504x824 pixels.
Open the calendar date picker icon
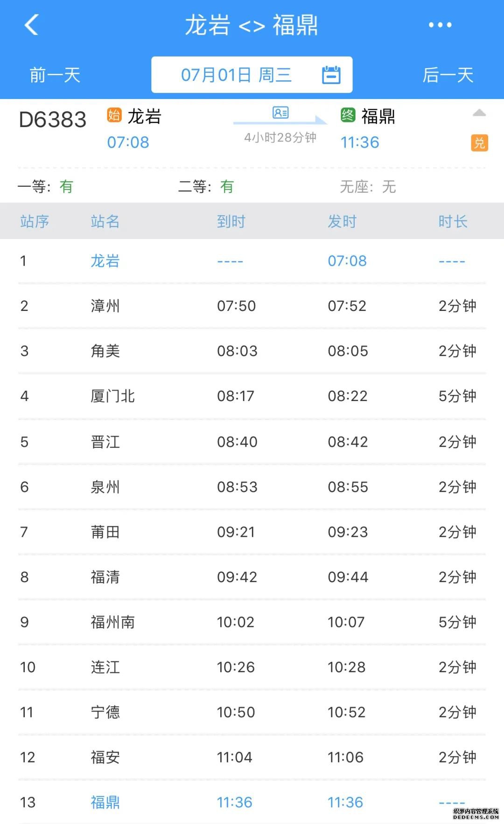[331, 75]
